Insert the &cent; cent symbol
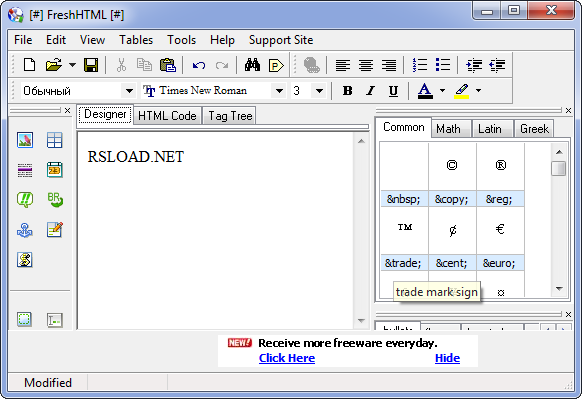Viewport: 582px width, 399px height. tap(452, 238)
